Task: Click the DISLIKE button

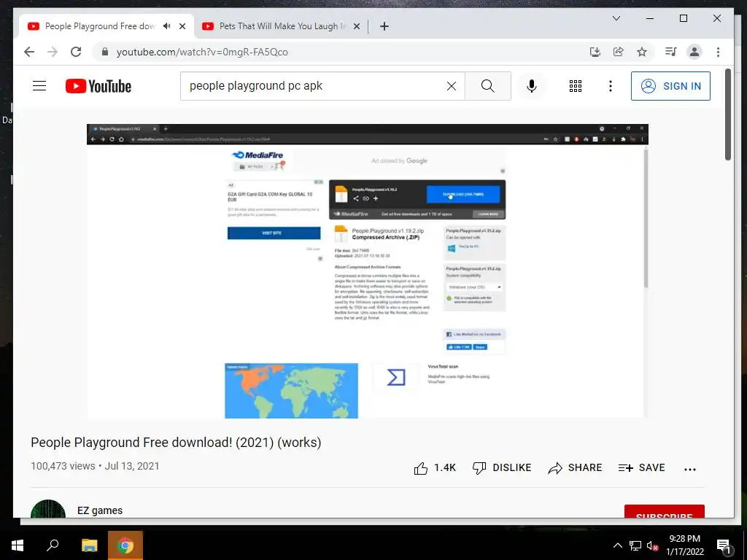Action: pos(502,468)
